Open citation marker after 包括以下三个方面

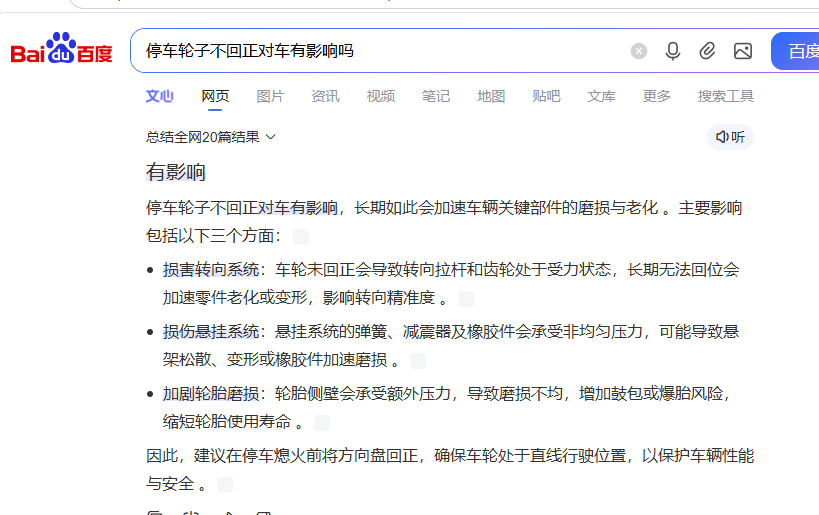(x=301, y=237)
